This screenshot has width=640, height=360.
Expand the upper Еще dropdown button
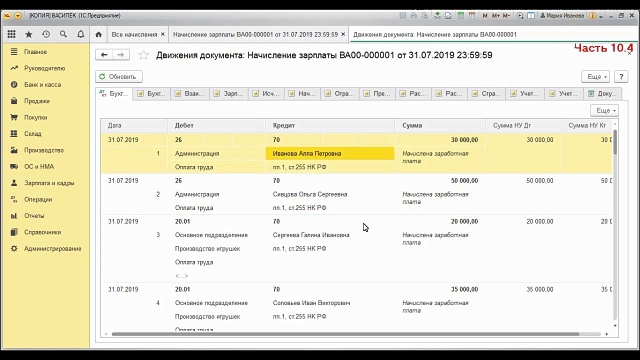pos(596,76)
